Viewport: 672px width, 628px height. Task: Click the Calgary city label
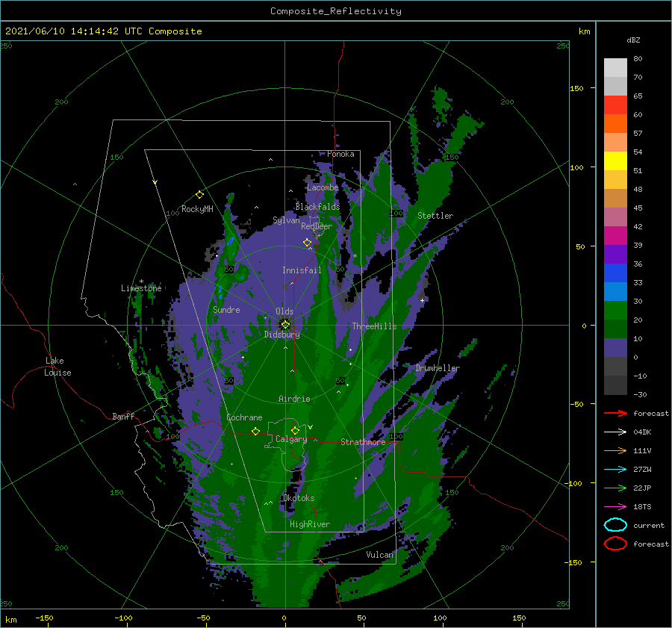tap(291, 439)
